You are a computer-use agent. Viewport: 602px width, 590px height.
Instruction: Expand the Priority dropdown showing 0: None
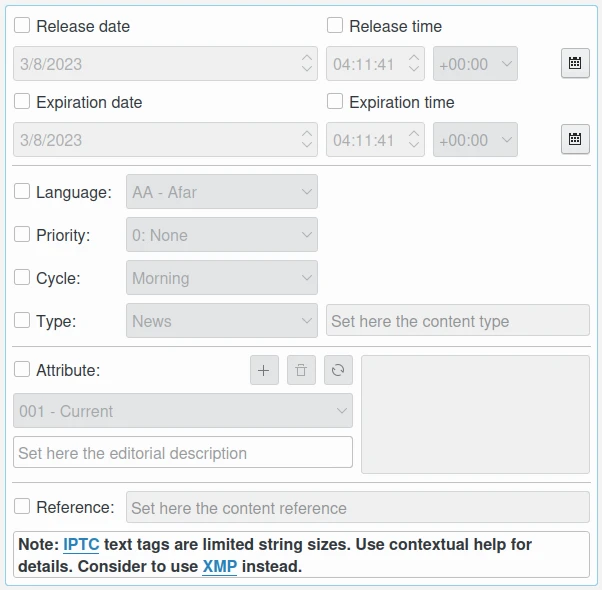[x=222, y=235]
